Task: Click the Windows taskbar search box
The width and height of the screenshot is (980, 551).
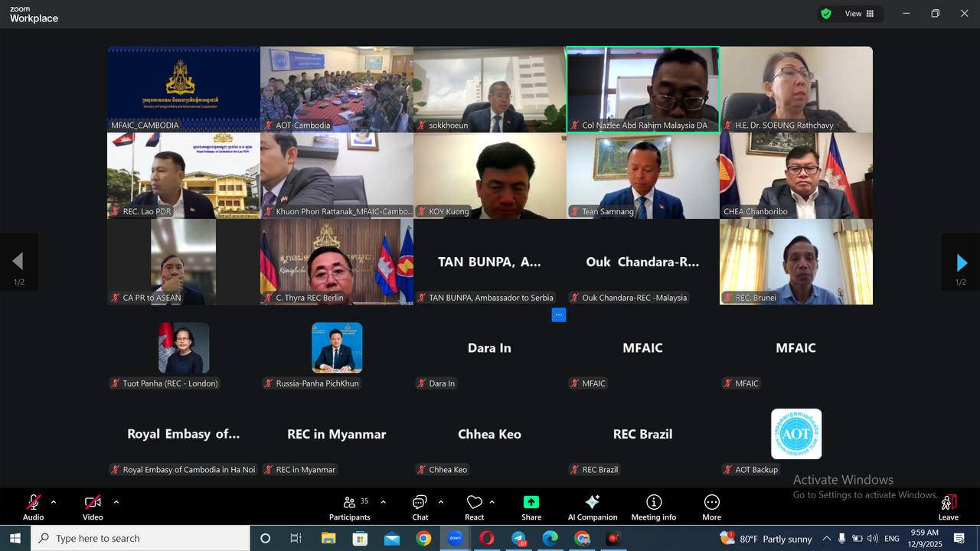Action: [x=140, y=539]
